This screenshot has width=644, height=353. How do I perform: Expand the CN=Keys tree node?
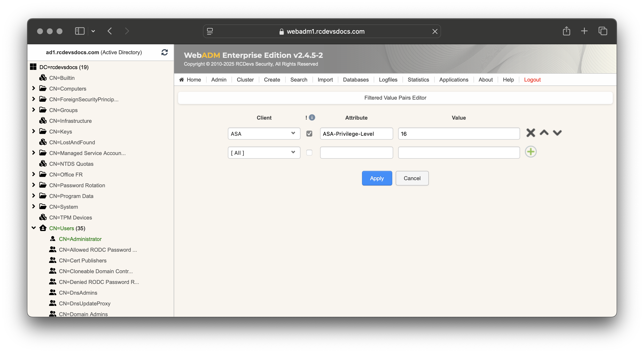point(33,131)
